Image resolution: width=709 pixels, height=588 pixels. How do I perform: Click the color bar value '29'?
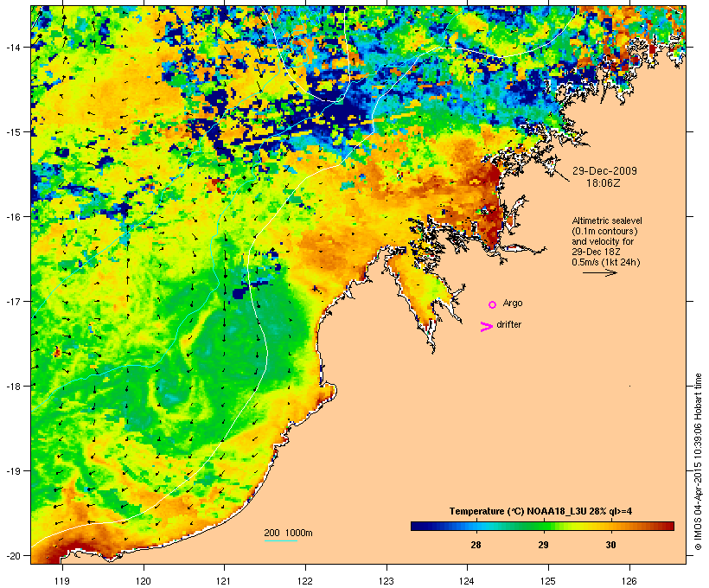543,545
